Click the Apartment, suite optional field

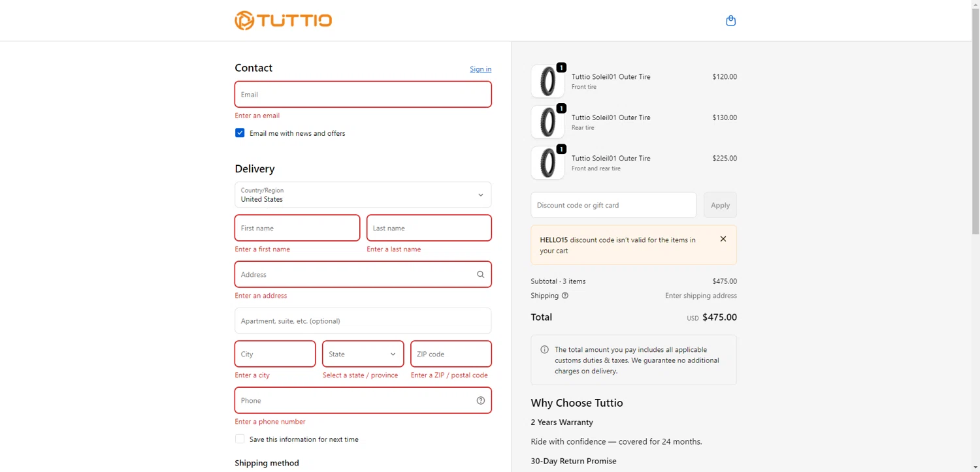tap(363, 321)
